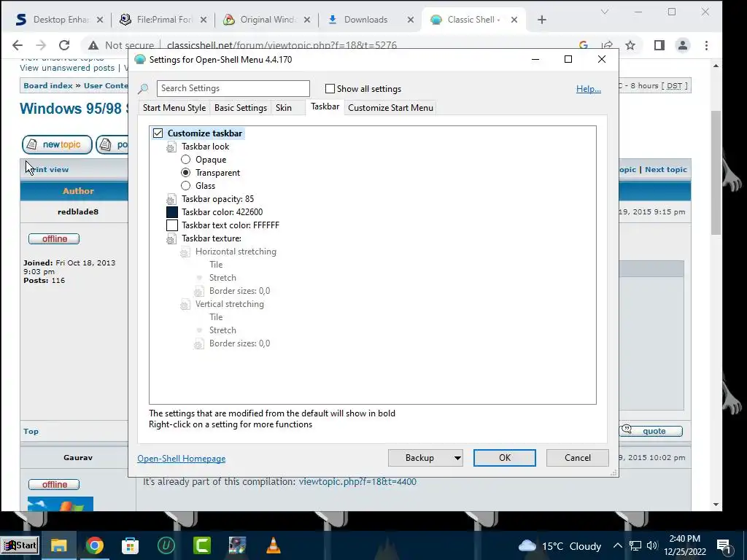The image size is (747, 560).
Task: Open Chrome tab search chevron
Action: tap(605, 12)
